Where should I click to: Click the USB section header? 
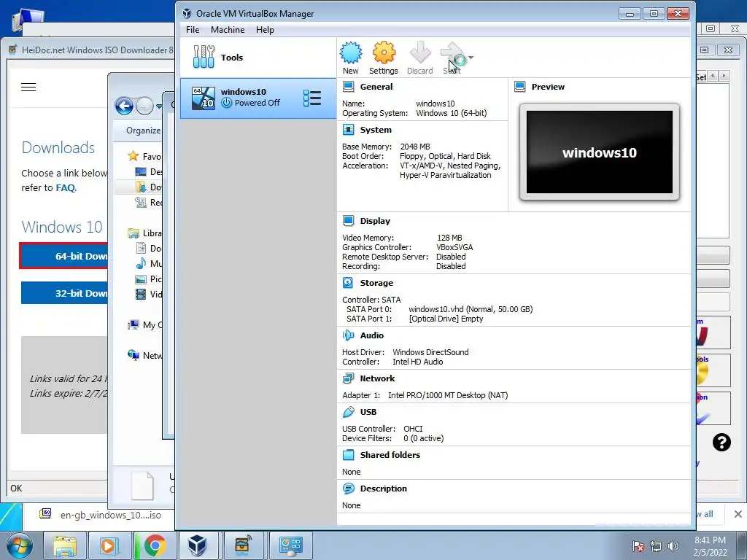368,412
